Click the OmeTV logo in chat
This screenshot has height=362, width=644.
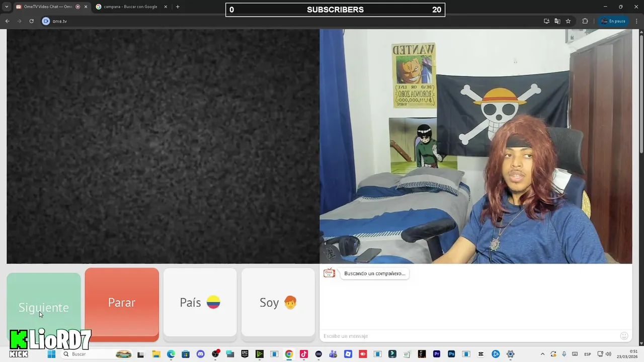tap(329, 273)
